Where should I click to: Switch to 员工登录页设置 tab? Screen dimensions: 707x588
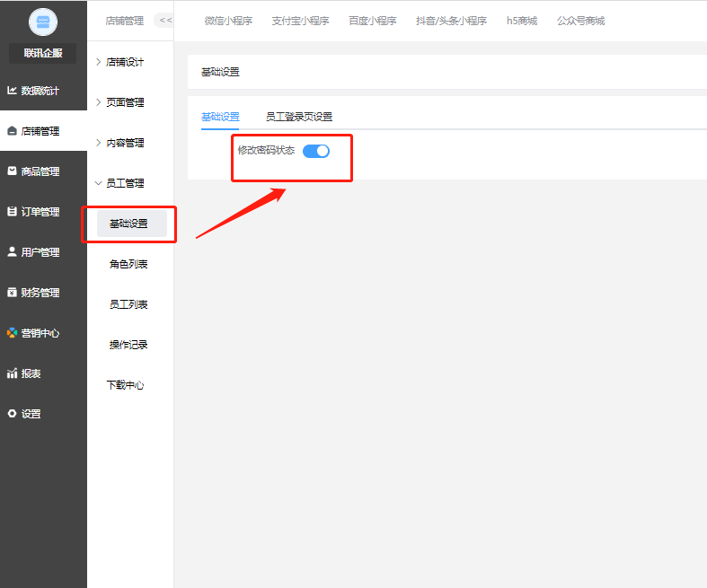(x=299, y=117)
